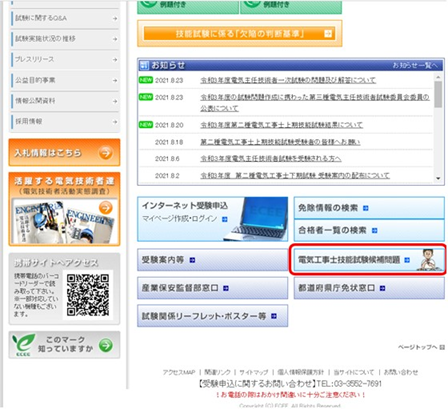Click arrow icon beside 合格者一覧の検索
Viewport: 448px width, 409px height.
pyautogui.click(x=375, y=231)
